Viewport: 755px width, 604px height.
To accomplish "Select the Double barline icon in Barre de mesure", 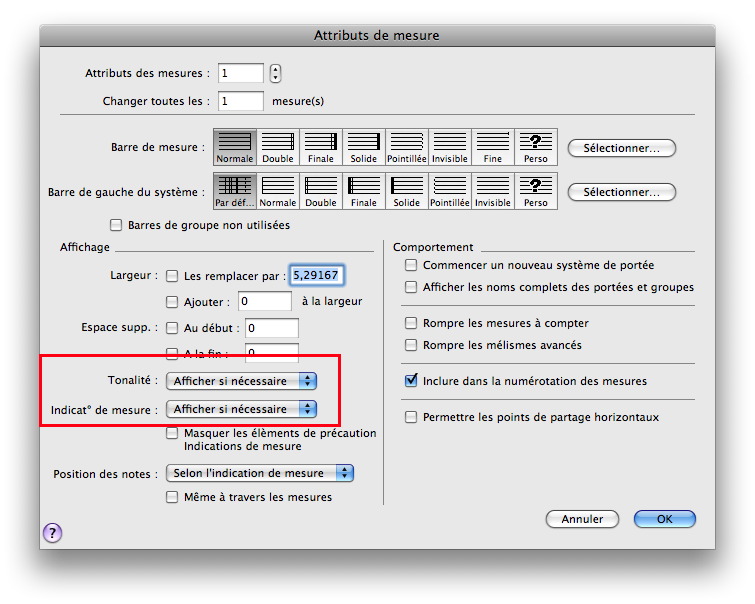I will tap(278, 147).
